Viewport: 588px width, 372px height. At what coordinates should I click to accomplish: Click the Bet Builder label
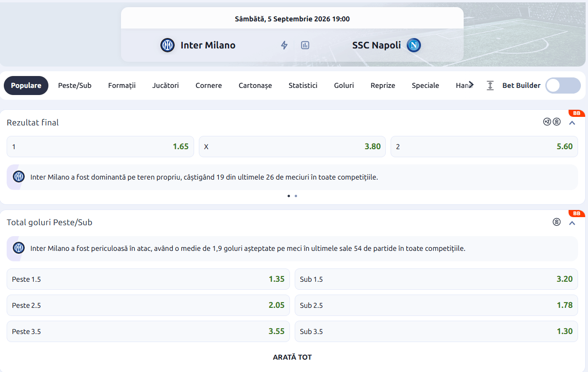coord(522,86)
